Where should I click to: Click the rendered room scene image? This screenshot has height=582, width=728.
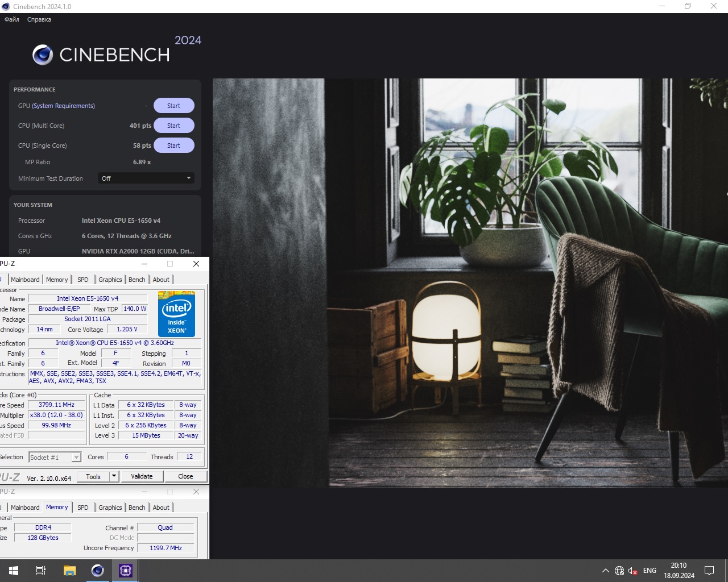tap(470, 282)
